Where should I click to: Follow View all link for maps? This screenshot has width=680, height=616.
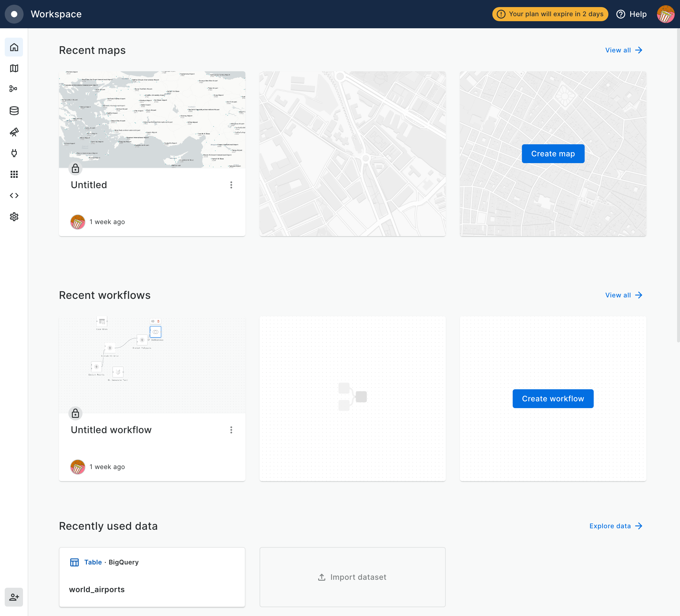pos(623,50)
